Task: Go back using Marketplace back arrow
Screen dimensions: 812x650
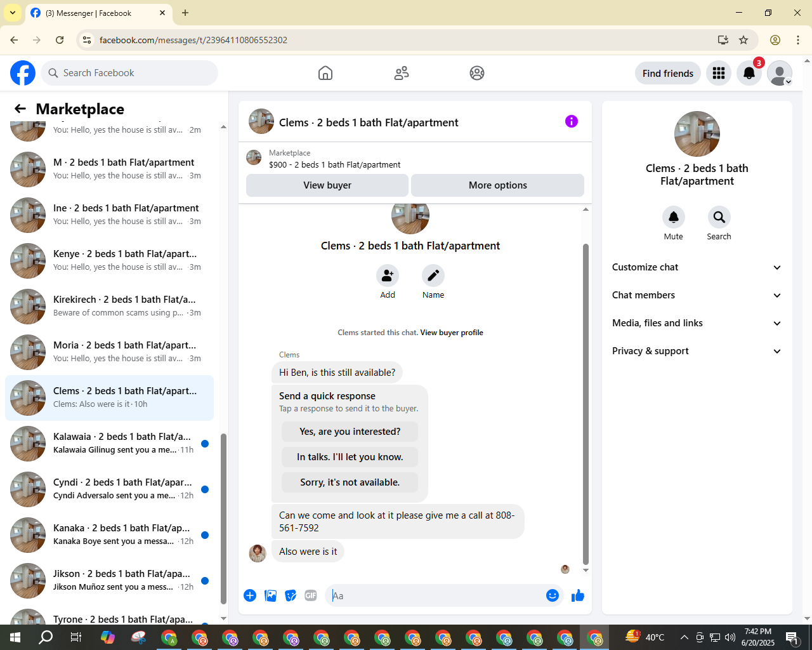Action: point(20,109)
